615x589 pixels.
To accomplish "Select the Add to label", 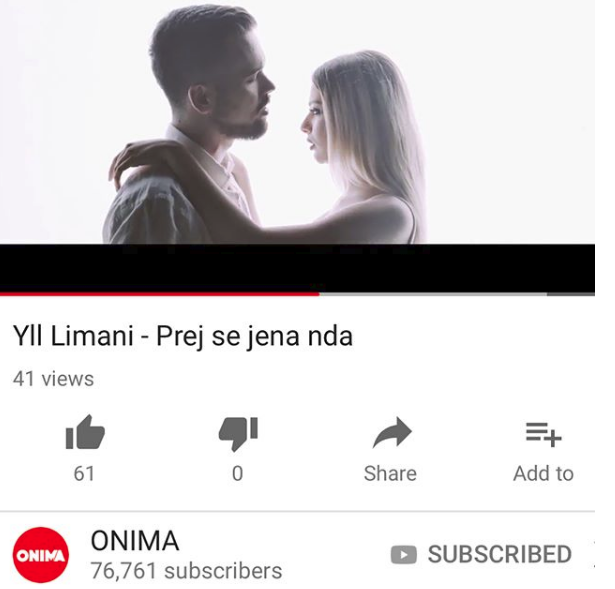I will 544,473.
